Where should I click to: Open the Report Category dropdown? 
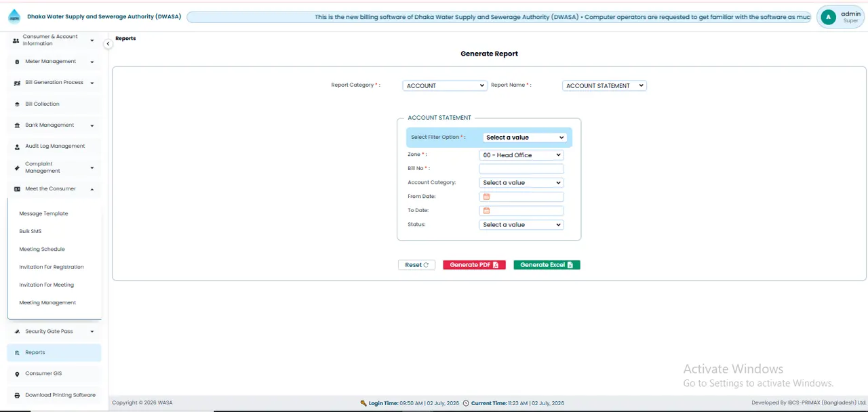coord(444,85)
